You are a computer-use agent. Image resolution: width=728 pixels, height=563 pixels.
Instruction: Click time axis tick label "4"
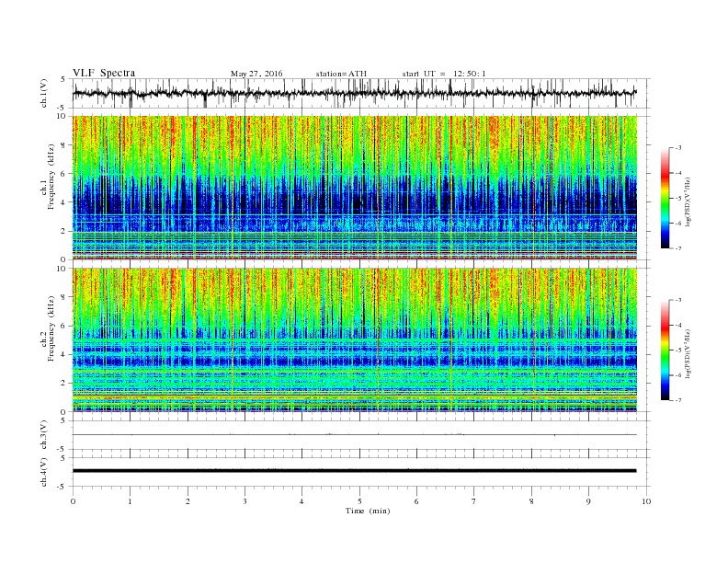(x=301, y=501)
